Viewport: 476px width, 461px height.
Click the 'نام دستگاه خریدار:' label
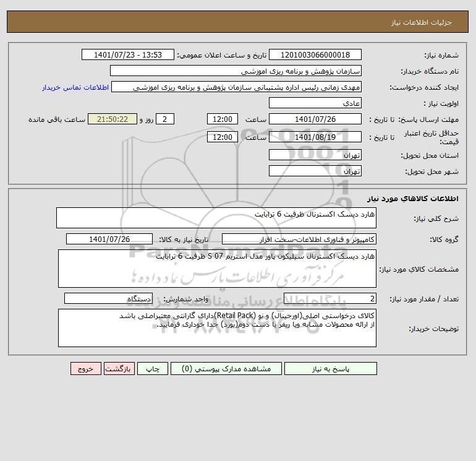click(430, 71)
